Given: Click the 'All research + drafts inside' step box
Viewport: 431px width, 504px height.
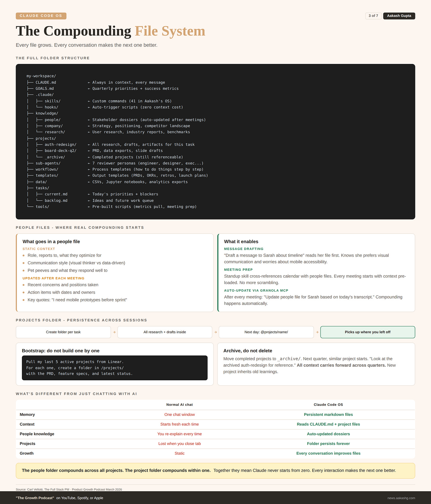Looking at the screenshot, I should [165, 332].
